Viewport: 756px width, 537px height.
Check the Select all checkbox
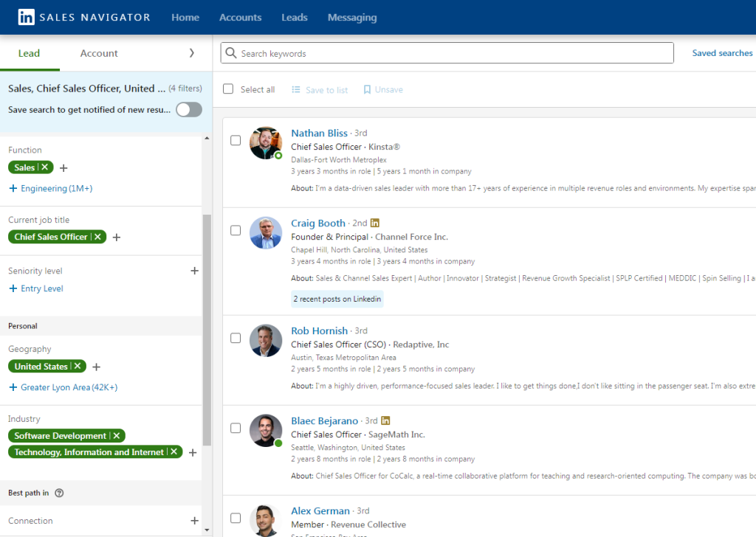(229, 89)
